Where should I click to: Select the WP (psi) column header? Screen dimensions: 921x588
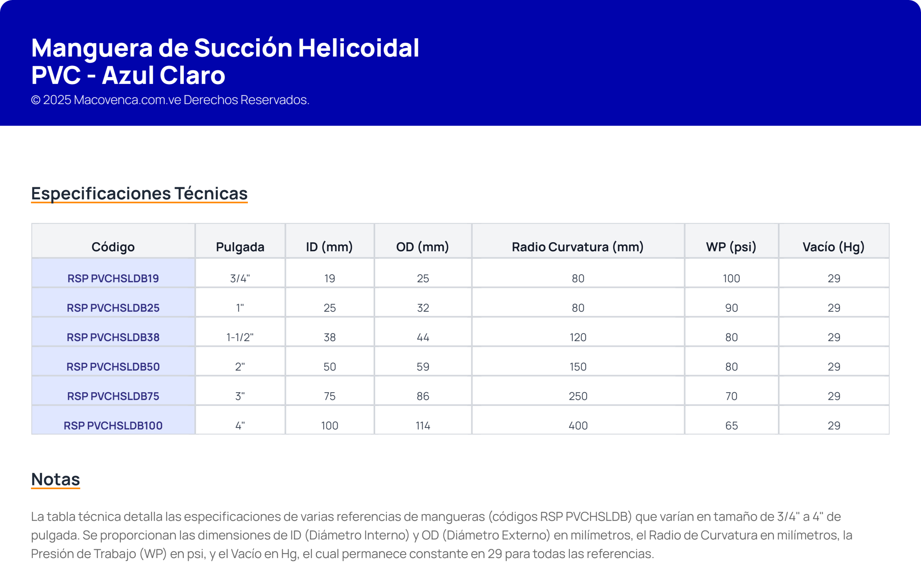tap(731, 247)
